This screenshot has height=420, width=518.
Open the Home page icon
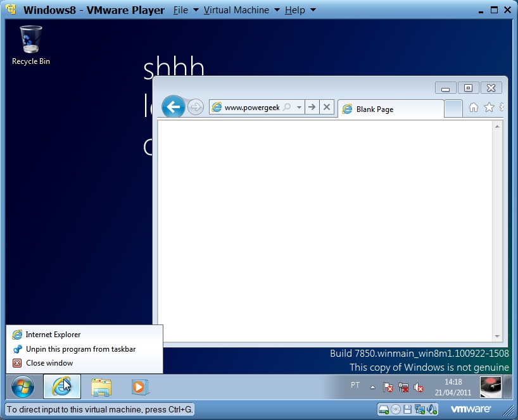click(x=474, y=108)
